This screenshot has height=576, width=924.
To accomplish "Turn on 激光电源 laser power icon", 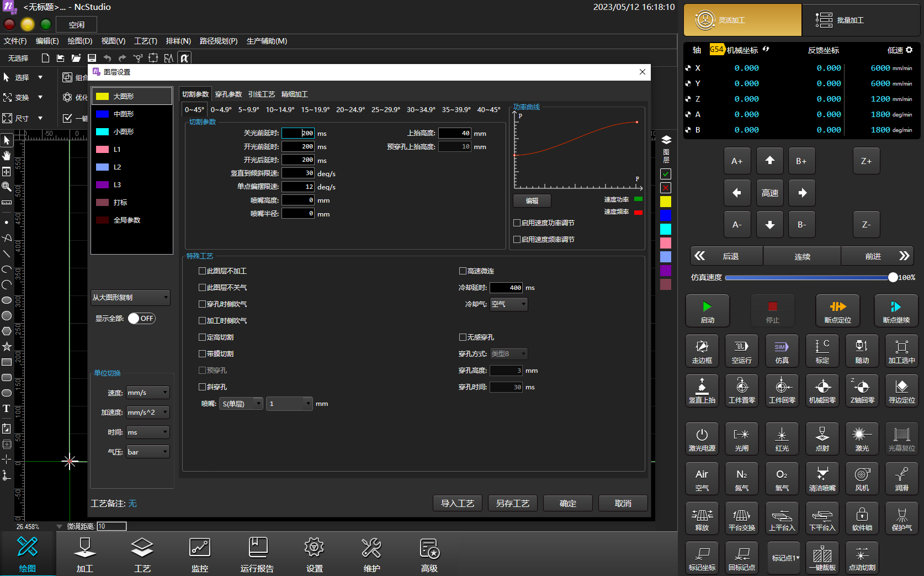I will tap(702, 438).
